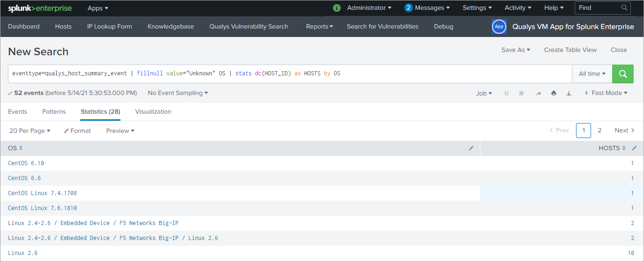
Task: Click the Next page link
Action: pyautogui.click(x=625, y=131)
